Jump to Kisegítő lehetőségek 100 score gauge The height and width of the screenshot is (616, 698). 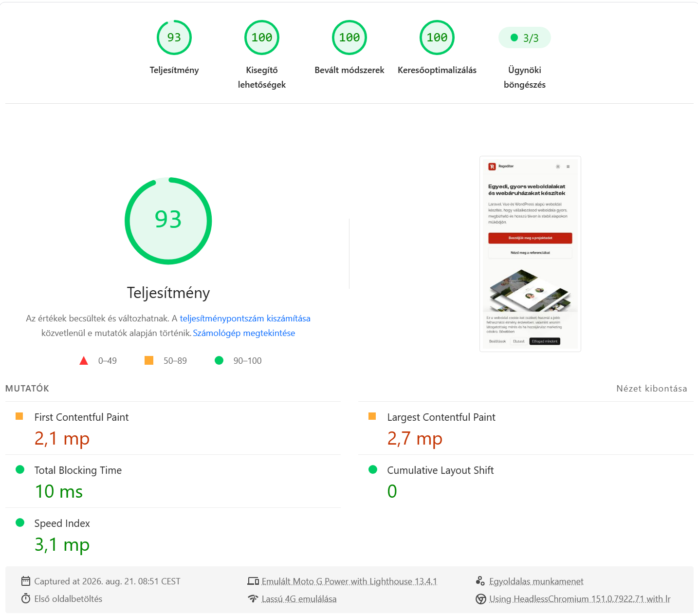coord(262,37)
